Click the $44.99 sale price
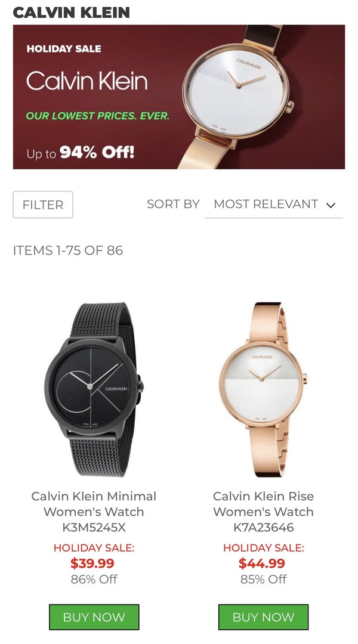This screenshot has width=358, height=644. click(262, 563)
